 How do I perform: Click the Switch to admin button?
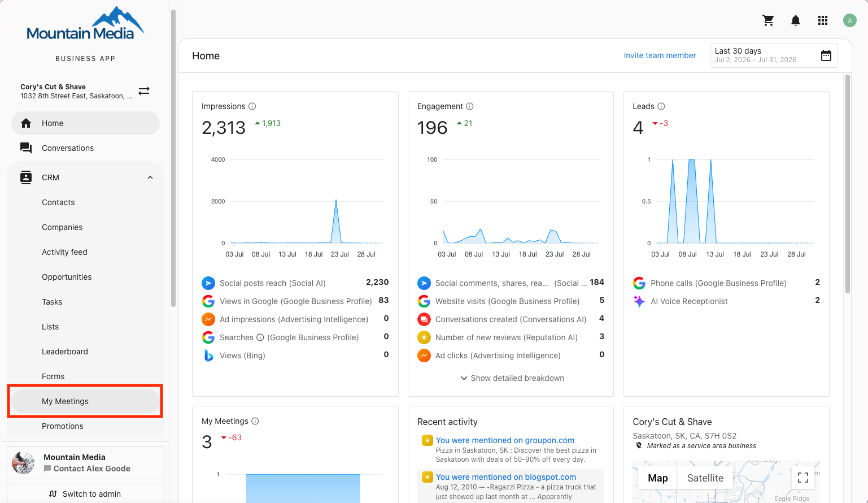point(85,494)
